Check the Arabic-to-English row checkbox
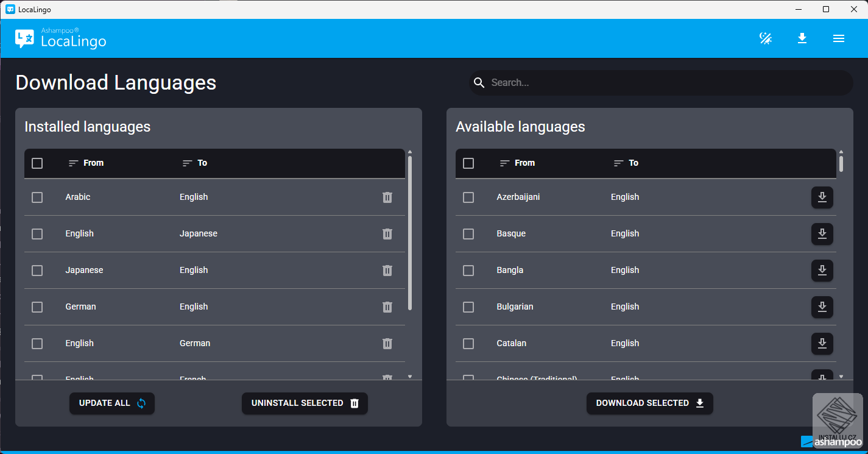The height and width of the screenshot is (454, 868). pyautogui.click(x=37, y=197)
